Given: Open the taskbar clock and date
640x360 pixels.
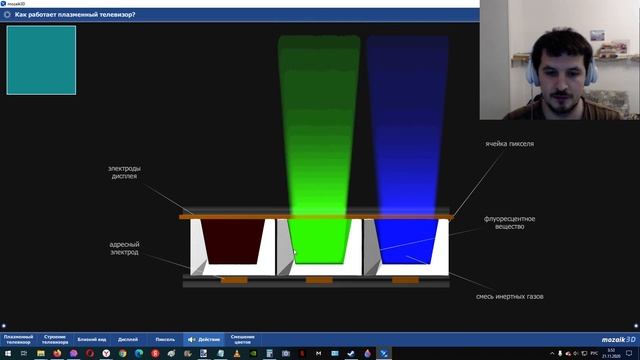Looking at the screenshot, I should pyautogui.click(x=611, y=353).
